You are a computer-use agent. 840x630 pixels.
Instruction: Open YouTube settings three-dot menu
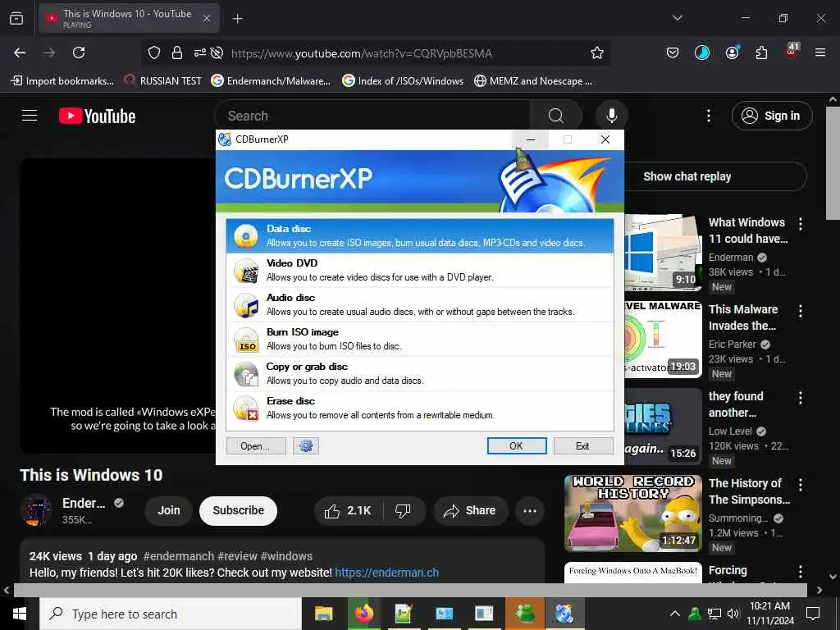click(708, 116)
